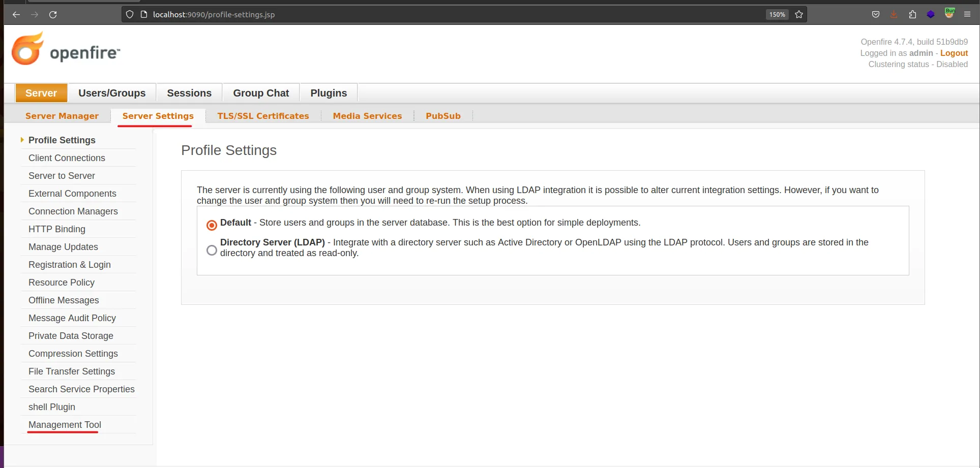Toggle the bookmark star for this page
Viewport: 980px width, 468px height.
click(798, 14)
